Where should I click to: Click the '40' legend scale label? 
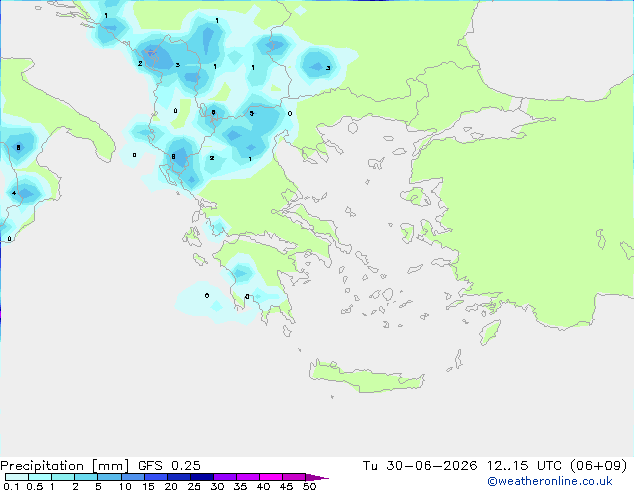coord(263,486)
